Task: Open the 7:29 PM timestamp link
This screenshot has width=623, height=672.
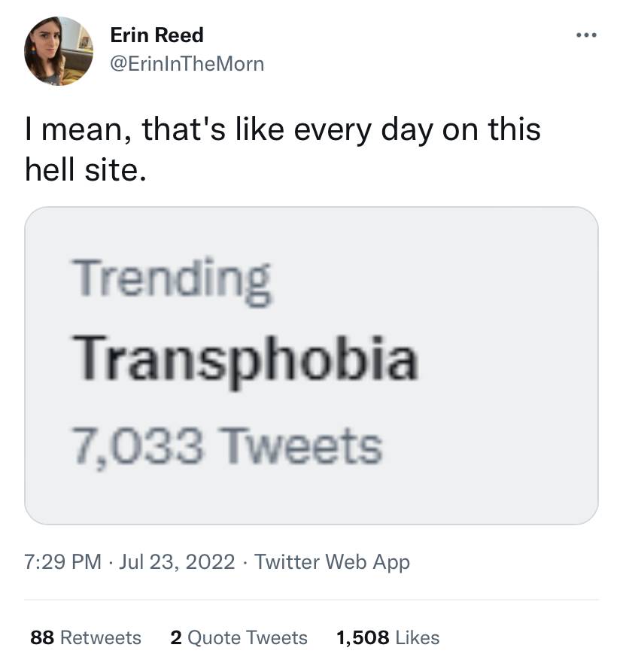Action: click(x=63, y=562)
